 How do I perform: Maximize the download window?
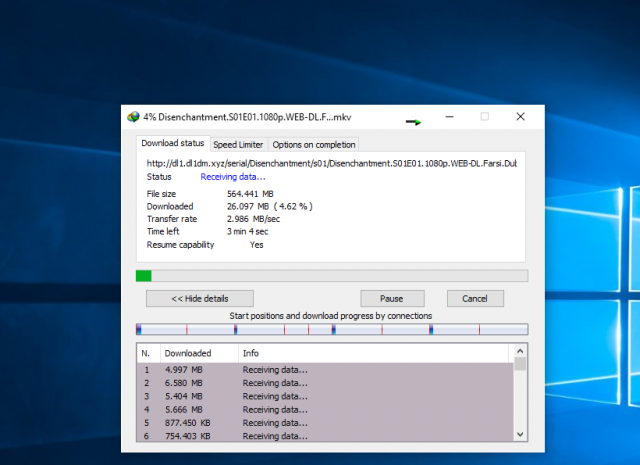pyautogui.click(x=484, y=116)
